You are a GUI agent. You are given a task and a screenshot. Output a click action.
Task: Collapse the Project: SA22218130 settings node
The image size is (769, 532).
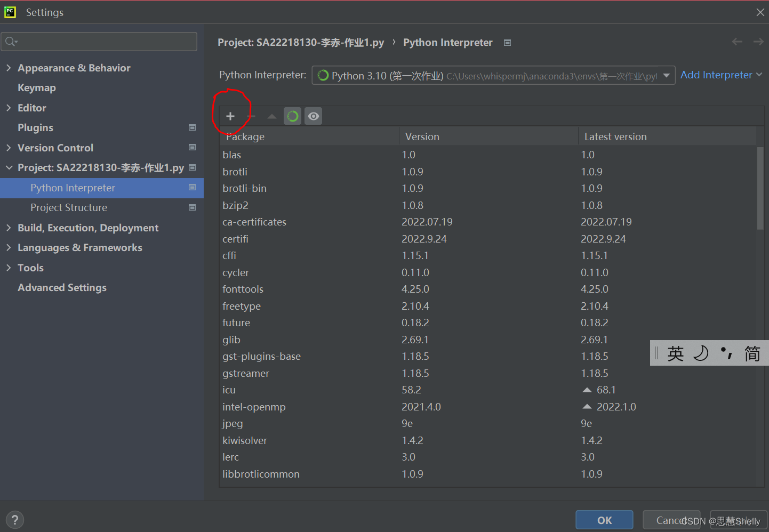[9, 167]
